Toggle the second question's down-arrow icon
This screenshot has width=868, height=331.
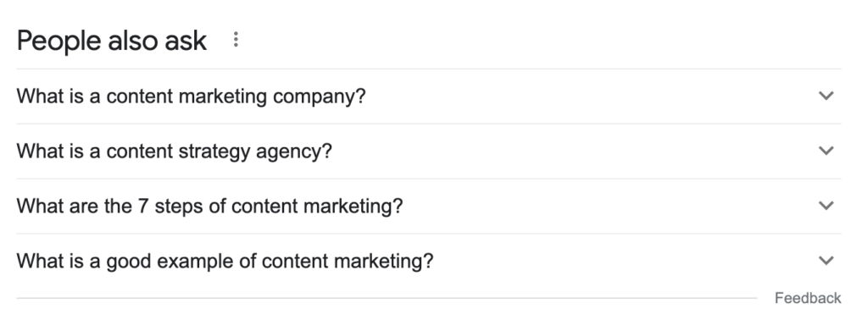[826, 151]
